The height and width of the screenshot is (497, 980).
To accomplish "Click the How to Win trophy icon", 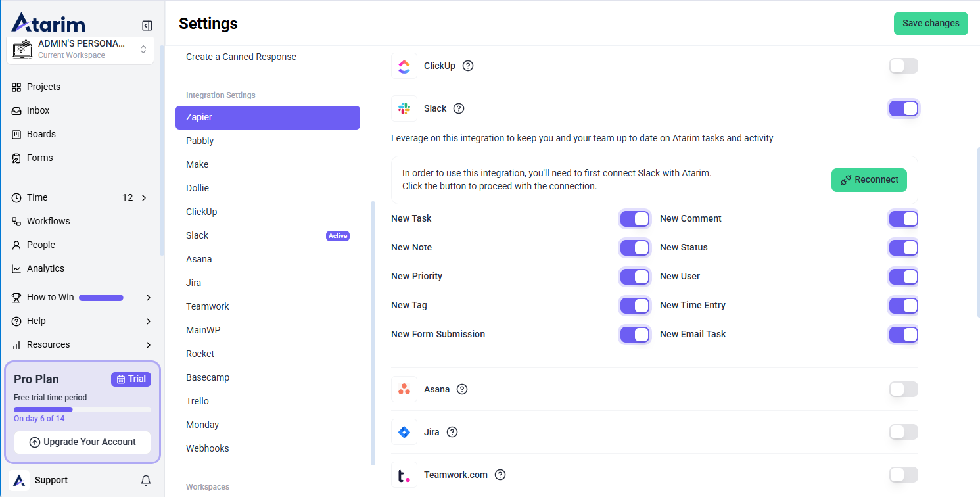I will click(x=16, y=298).
